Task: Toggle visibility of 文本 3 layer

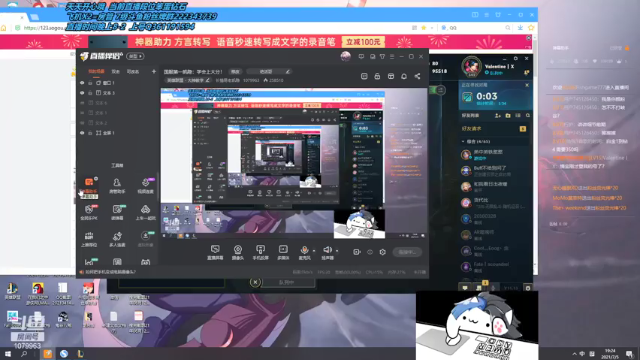Action: point(82,93)
